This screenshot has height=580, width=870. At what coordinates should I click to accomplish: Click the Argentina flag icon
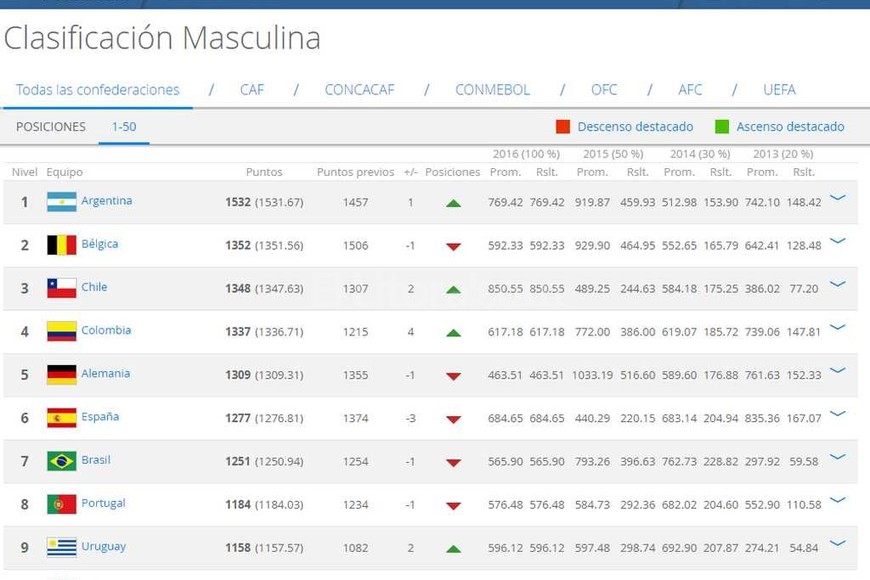pos(61,202)
